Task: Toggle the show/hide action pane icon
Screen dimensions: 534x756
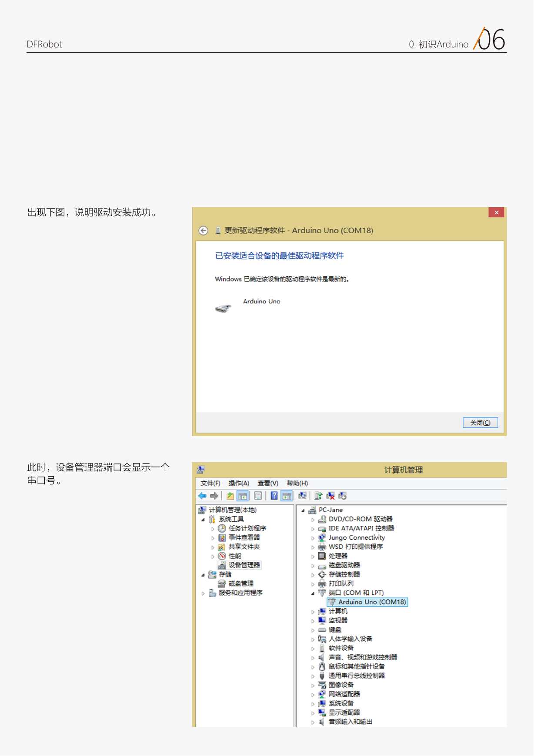Action: click(287, 496)
